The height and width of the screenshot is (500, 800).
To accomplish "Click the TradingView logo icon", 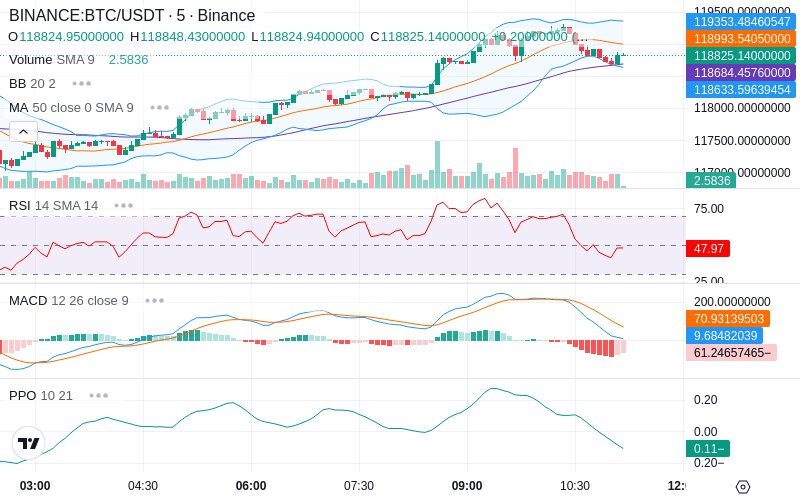I will (28, 443).
